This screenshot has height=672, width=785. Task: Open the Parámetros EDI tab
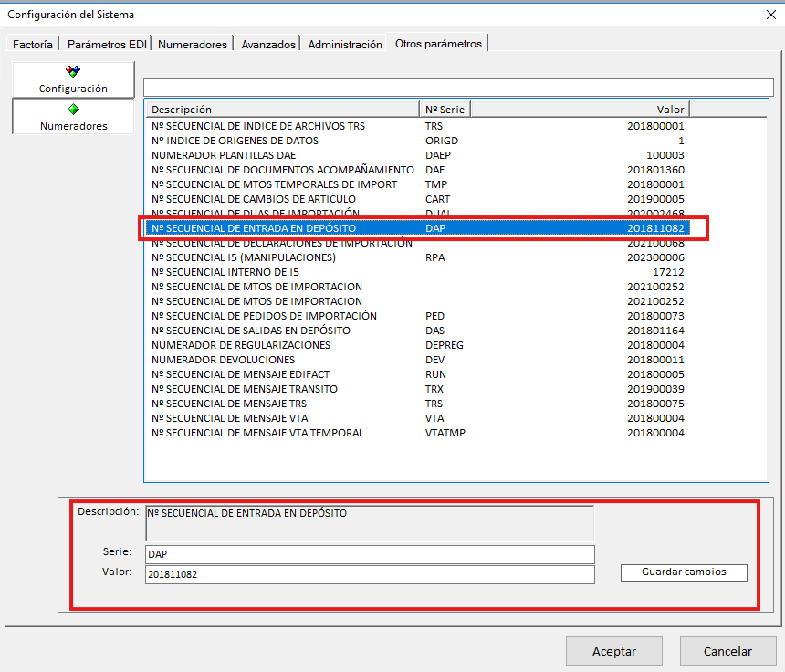point(107,44)
